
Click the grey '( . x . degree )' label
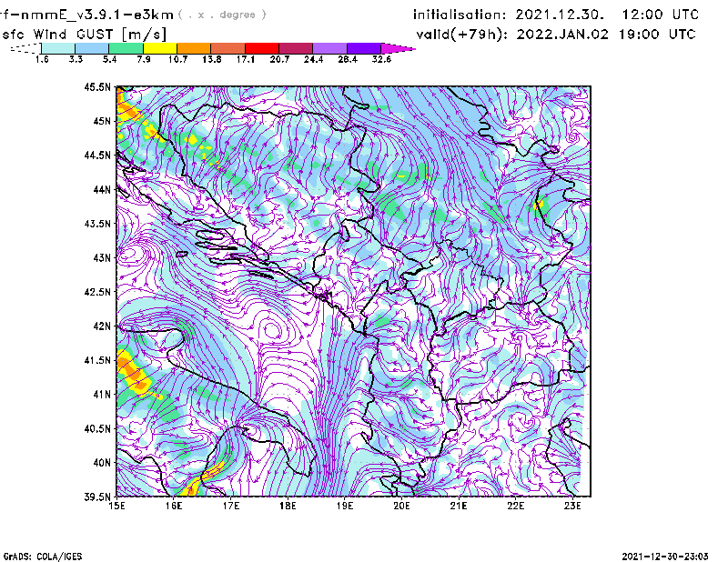point(222,15)
